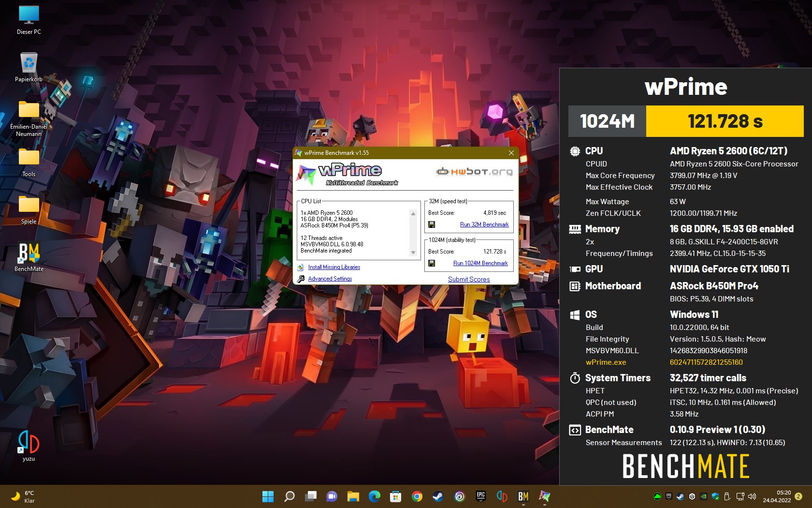This screenshot has height=508, width=812.
Task: Click the green cloud tray icon
Action: click(x=657, y=496)
